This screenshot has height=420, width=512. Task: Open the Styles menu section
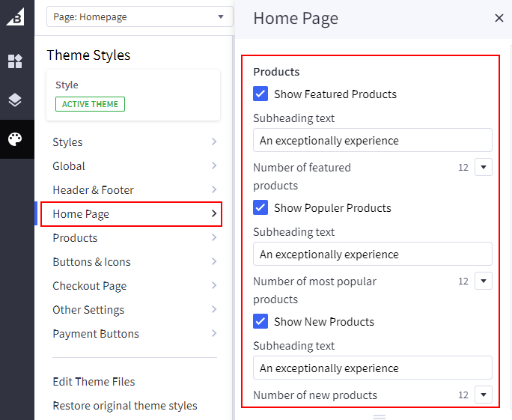(x=135, y=142)
